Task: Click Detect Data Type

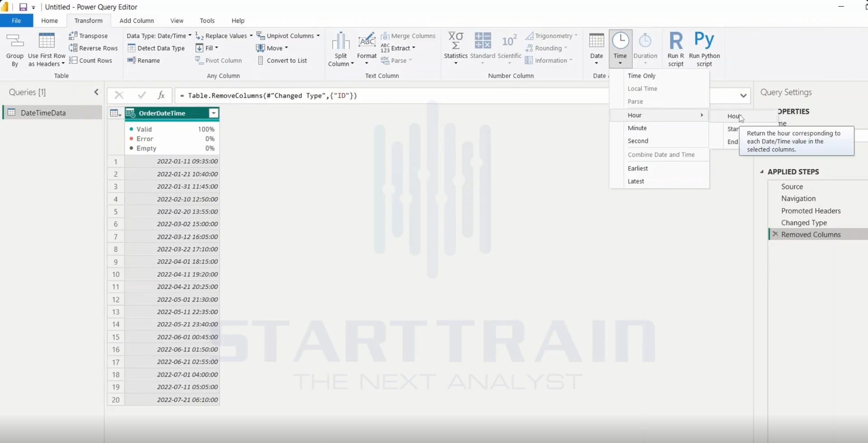Action: (156, 48)
